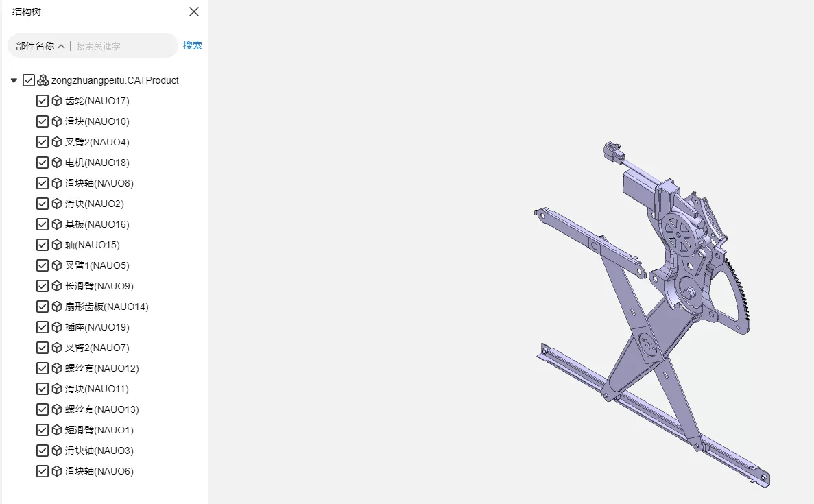Click the 搜索 search link
This screenshot has height=504, width=814.
point(193,46)
